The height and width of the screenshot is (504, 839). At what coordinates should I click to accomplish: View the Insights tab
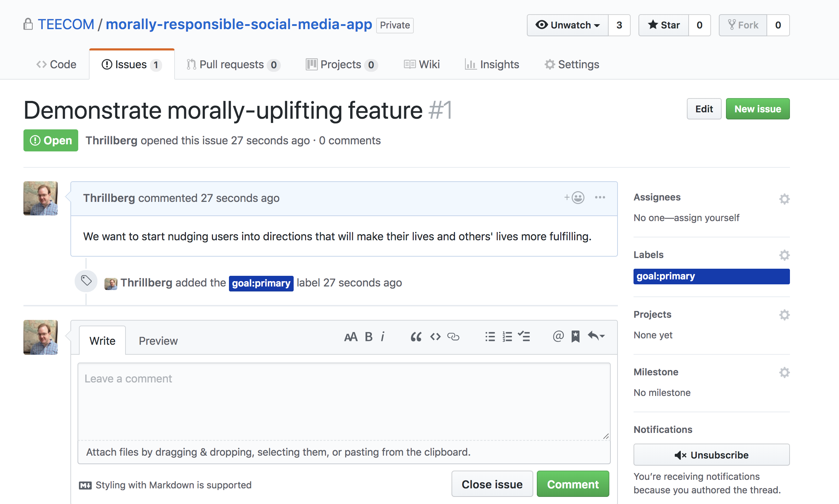click(492, 64)
